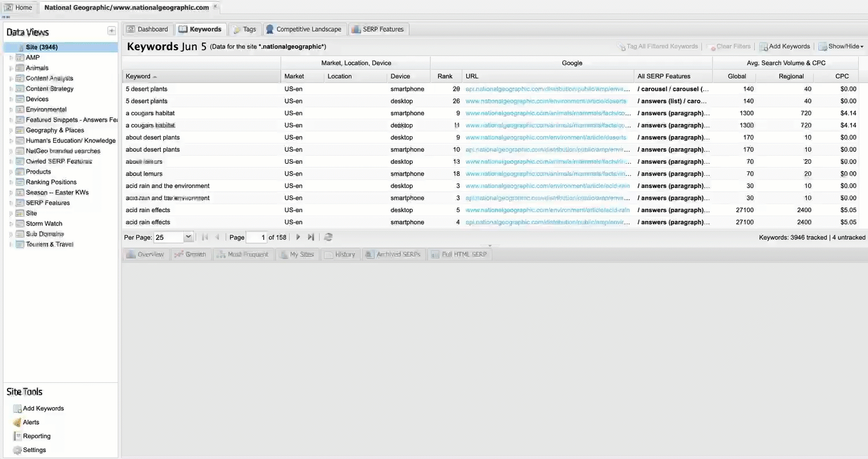Click the refresh icon in the pagination bar
Viewport: 868px width, 459px height.
click(x=328, y=237)
